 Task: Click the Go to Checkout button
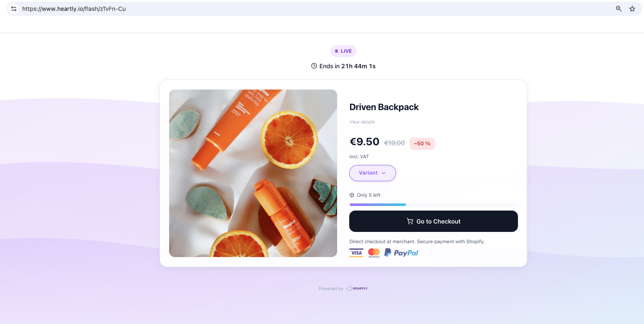[433, 221]
